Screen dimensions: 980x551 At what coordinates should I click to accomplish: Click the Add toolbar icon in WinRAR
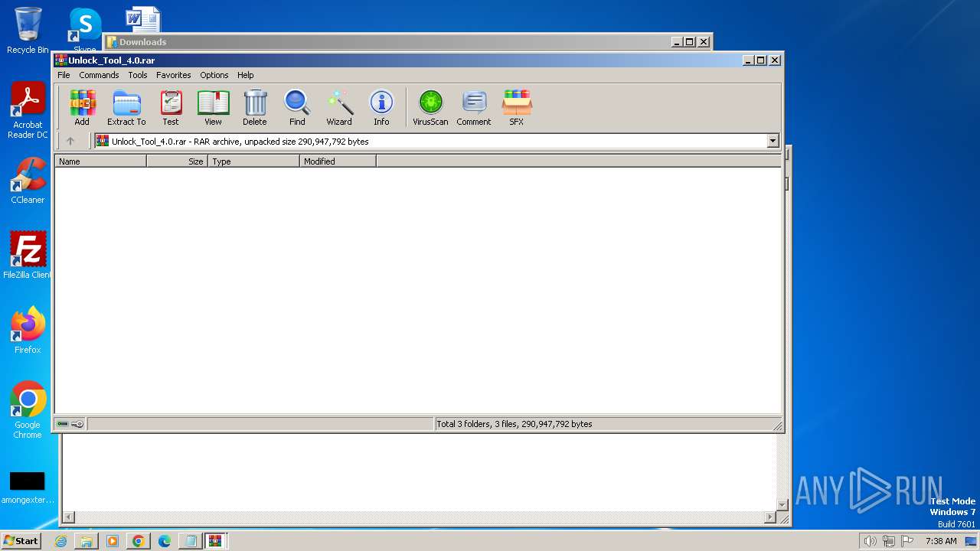click(82, 107)
